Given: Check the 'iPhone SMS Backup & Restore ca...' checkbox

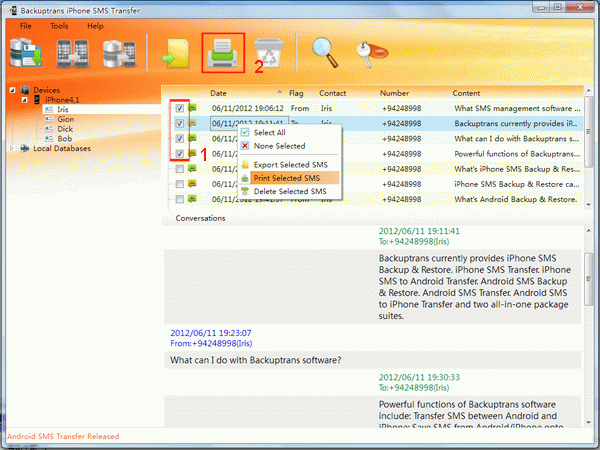Looking at the screenshot, I should (x=179, y=184).
